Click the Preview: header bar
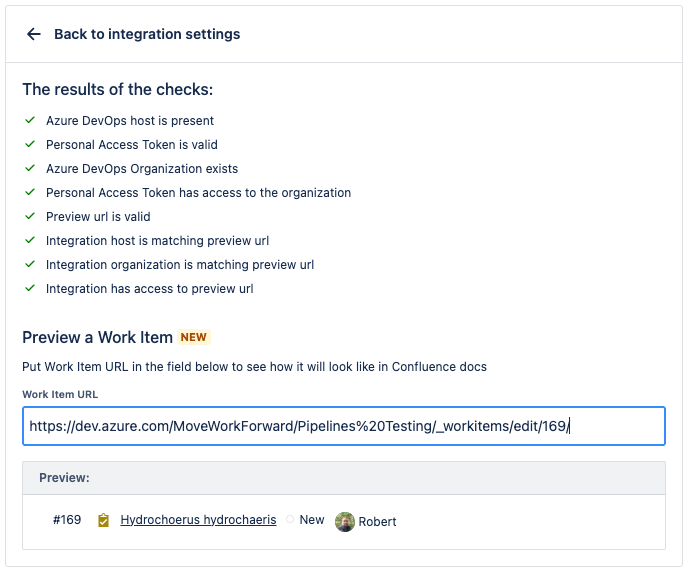The image size is (689, 572). point(343,478)
